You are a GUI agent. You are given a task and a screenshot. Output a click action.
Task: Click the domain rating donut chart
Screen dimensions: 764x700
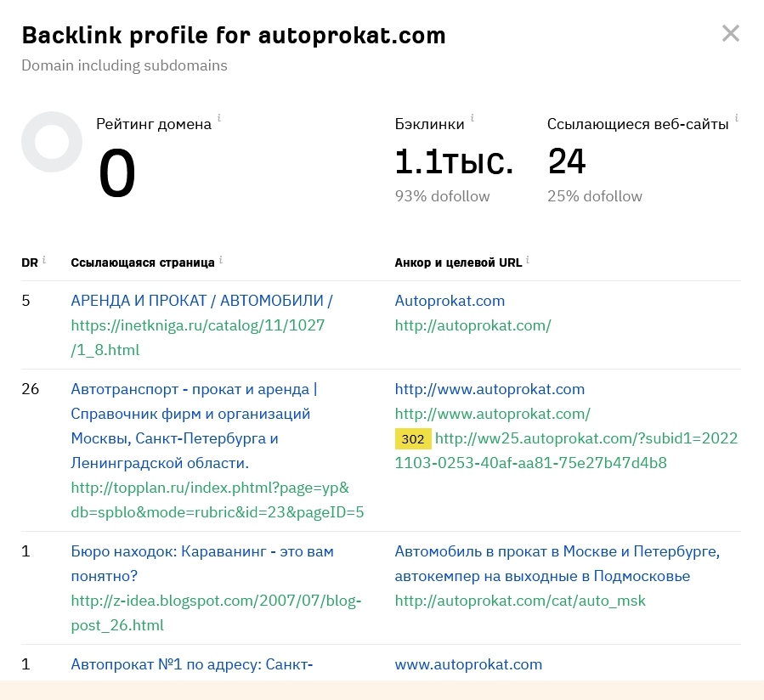tap(52, 142)
